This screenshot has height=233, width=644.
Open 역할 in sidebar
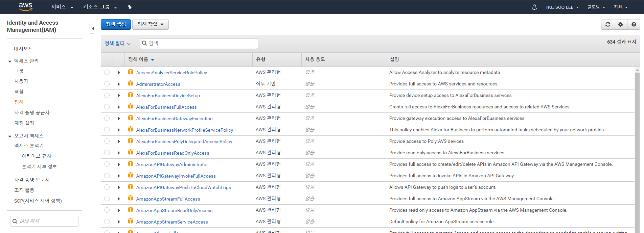click(x=19, y=92)
